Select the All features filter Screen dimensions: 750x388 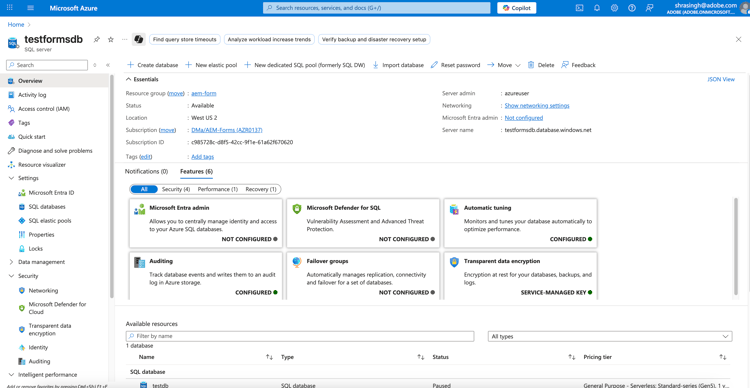144,189
